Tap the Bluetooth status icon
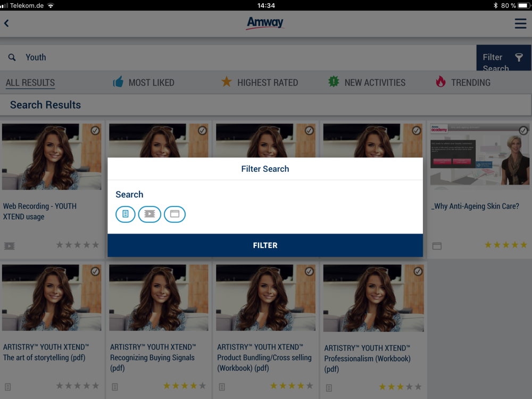 [495, 5]
